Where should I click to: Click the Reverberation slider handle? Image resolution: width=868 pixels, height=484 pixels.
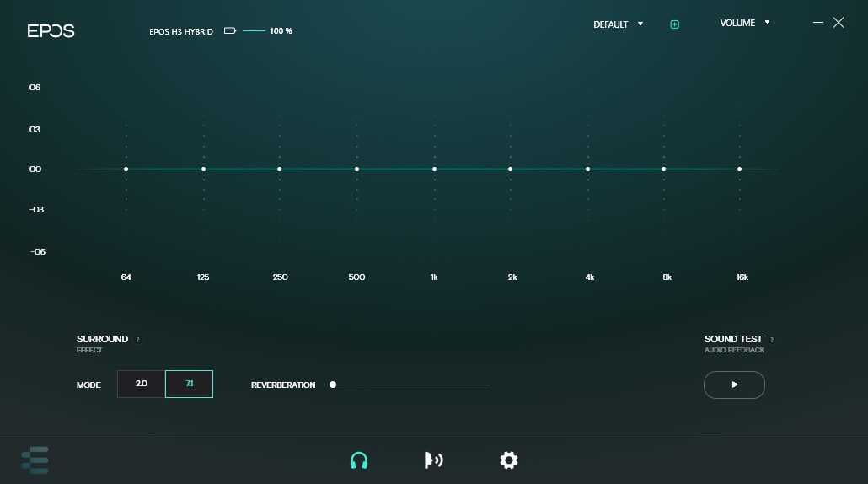pyautogui.click(x=333, y=385)
